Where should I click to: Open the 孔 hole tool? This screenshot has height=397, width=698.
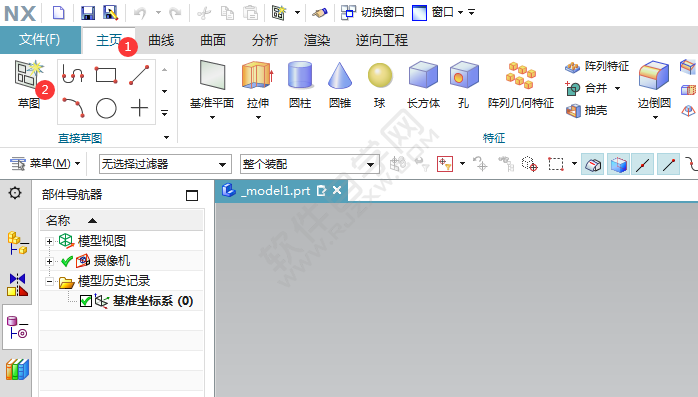(463, 75)
